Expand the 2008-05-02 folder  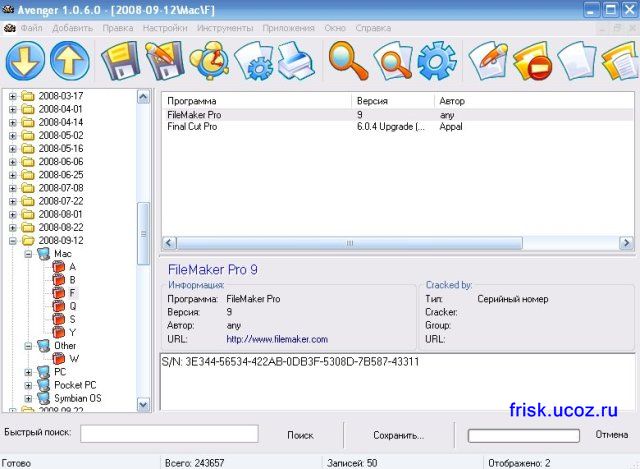pos(13,136)
